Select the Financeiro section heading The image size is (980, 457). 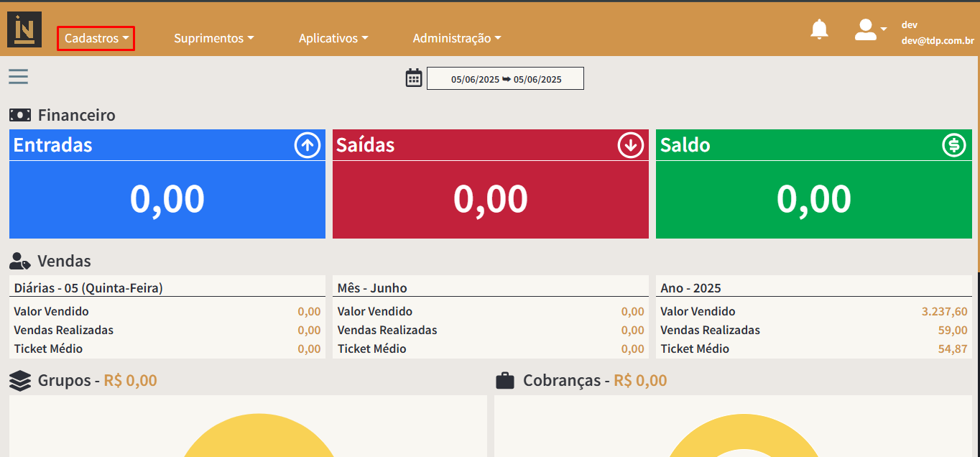tap(76, 115)
